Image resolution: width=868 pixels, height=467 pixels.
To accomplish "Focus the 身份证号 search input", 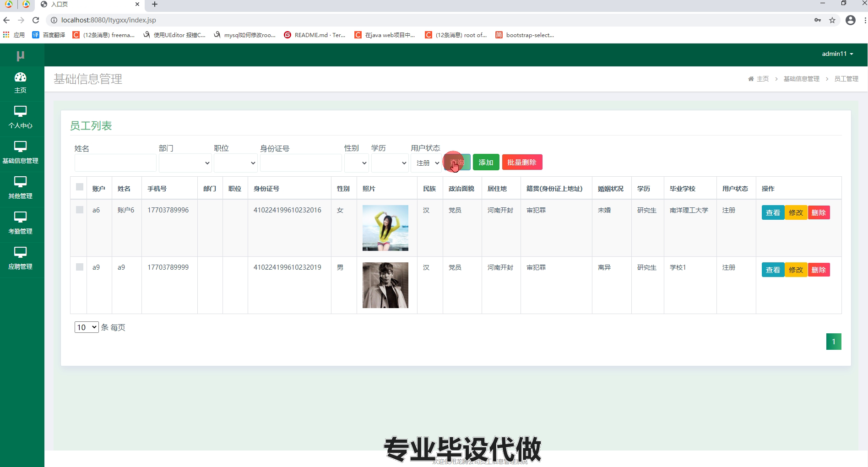I will (x=301, y=163).
